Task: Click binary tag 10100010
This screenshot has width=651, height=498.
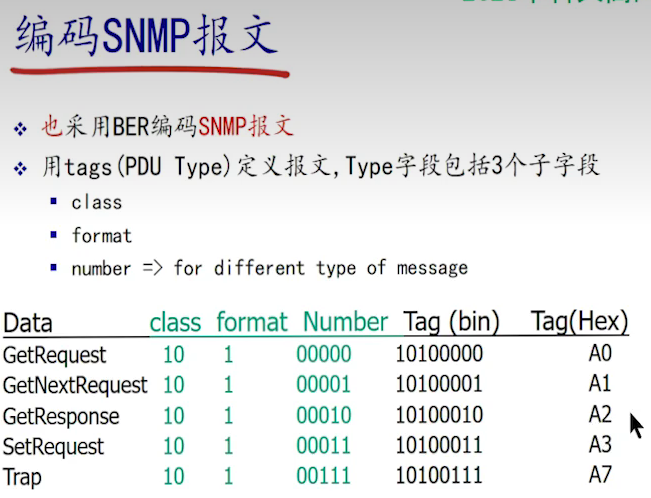Action: click(x=439, y=415)
